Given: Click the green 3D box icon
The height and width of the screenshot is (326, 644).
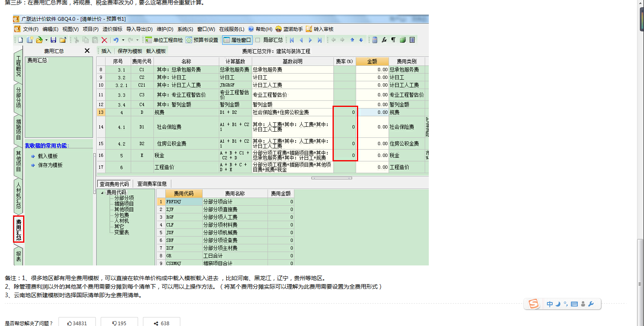Looking at the screenshot, I should tap(403, 40).
